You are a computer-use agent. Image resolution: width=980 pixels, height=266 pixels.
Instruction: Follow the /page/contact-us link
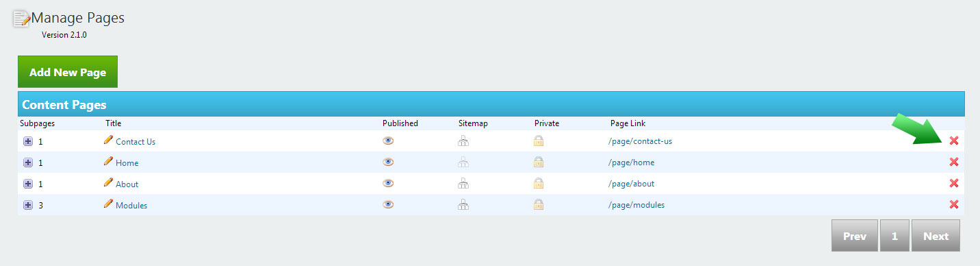click(640, 141)
